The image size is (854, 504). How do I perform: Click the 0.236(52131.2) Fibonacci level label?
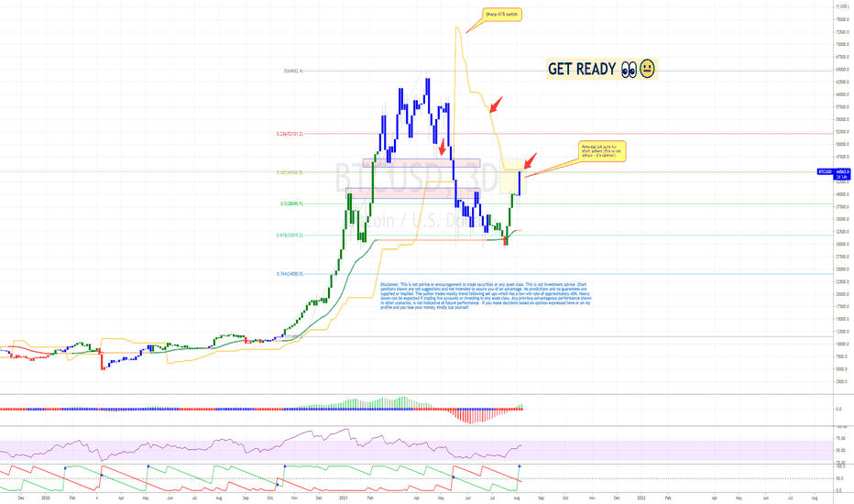click(x=290, y=134)
